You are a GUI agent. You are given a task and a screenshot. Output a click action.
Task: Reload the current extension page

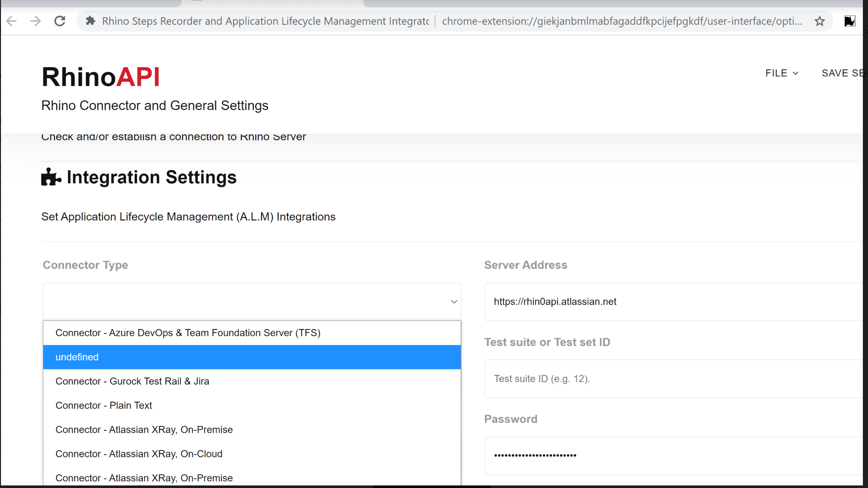tap(60, 21)
